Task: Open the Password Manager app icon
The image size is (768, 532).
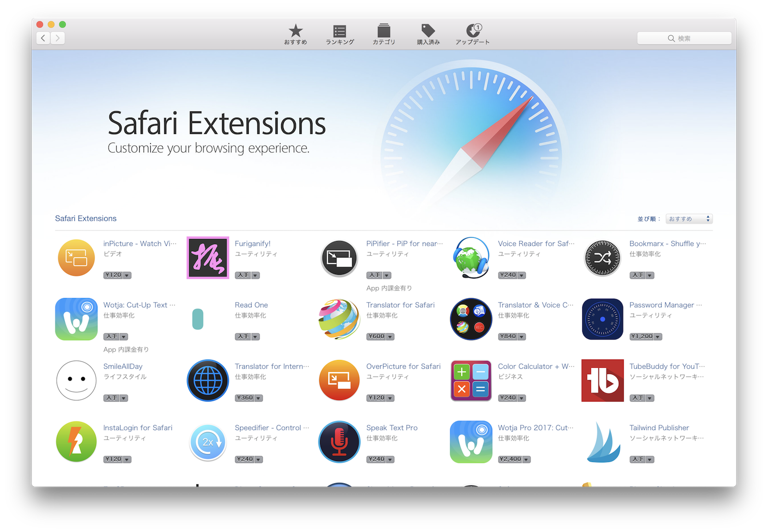Action: click(602, 319)
